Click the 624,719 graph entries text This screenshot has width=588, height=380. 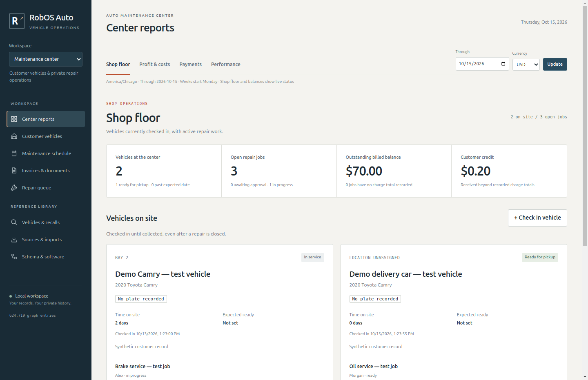33,316
